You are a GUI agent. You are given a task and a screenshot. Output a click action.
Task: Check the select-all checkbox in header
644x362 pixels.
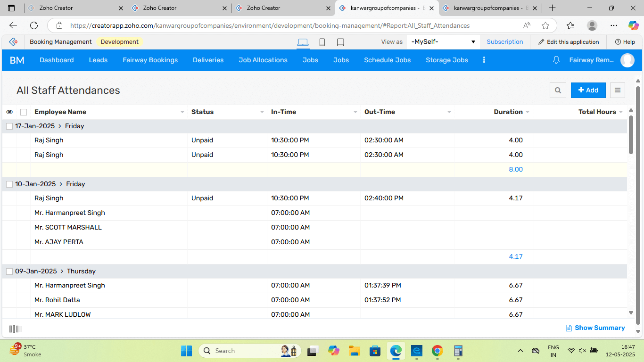24,112
